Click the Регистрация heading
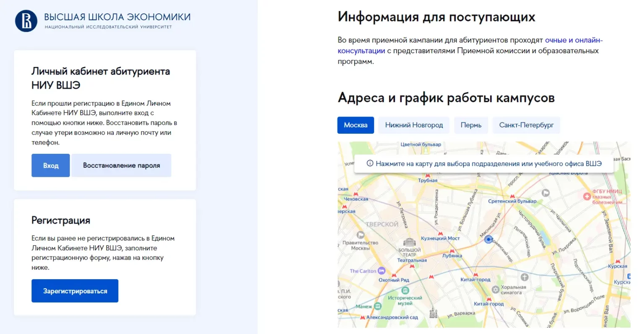644x334 pixels. [61, 220]
